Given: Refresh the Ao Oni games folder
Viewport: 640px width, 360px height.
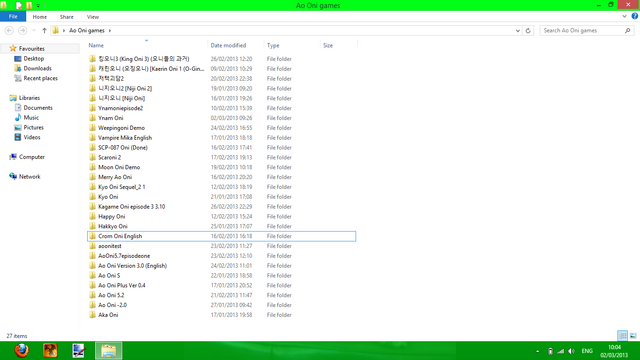Looking at the screenshot, I should [x=528, y=31].
